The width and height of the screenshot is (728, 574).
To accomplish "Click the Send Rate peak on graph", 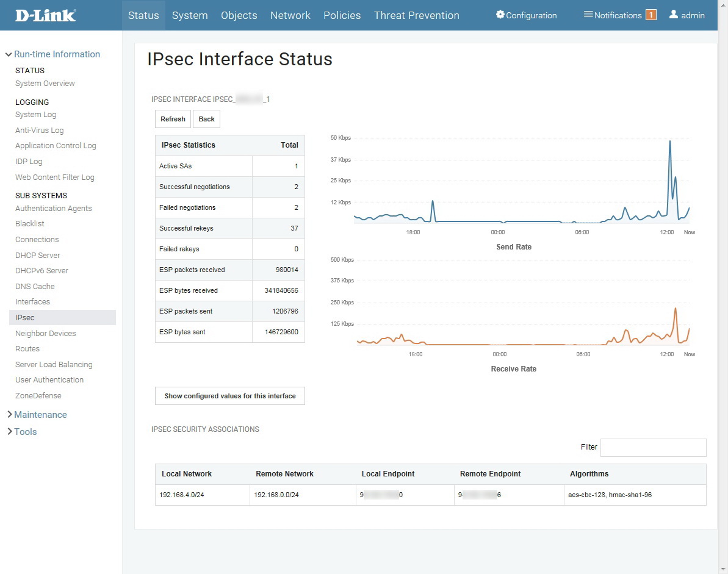I will [x=670, y=142].
